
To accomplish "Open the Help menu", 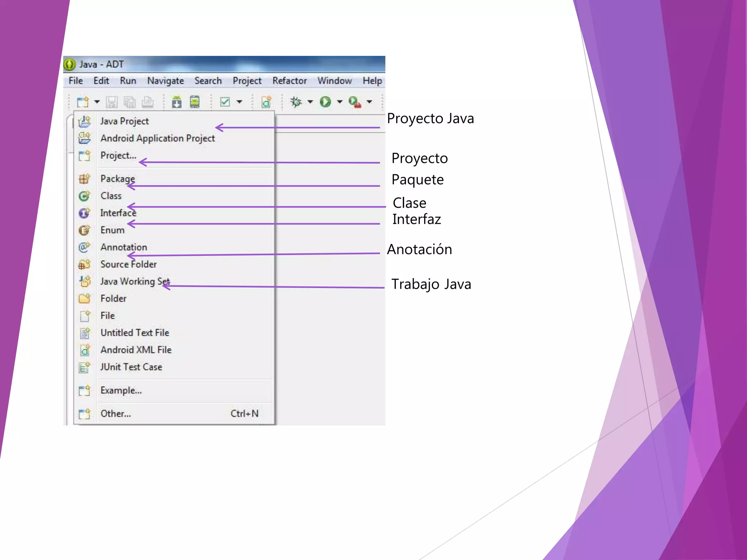I will click(372, 81).
